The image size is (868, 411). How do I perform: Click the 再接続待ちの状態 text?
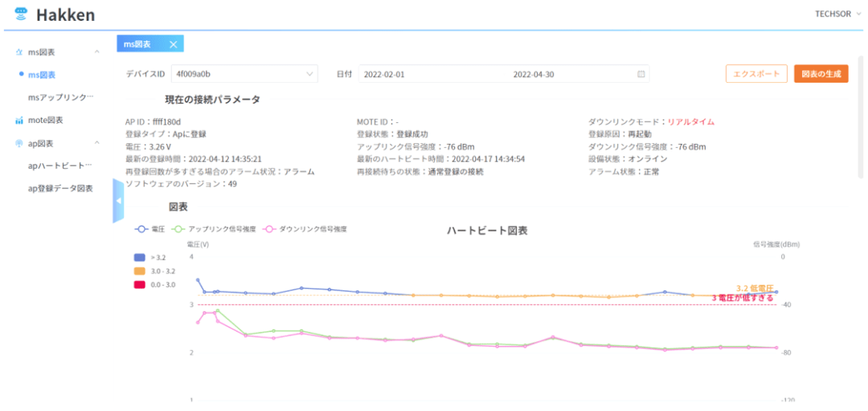(420, 171)
